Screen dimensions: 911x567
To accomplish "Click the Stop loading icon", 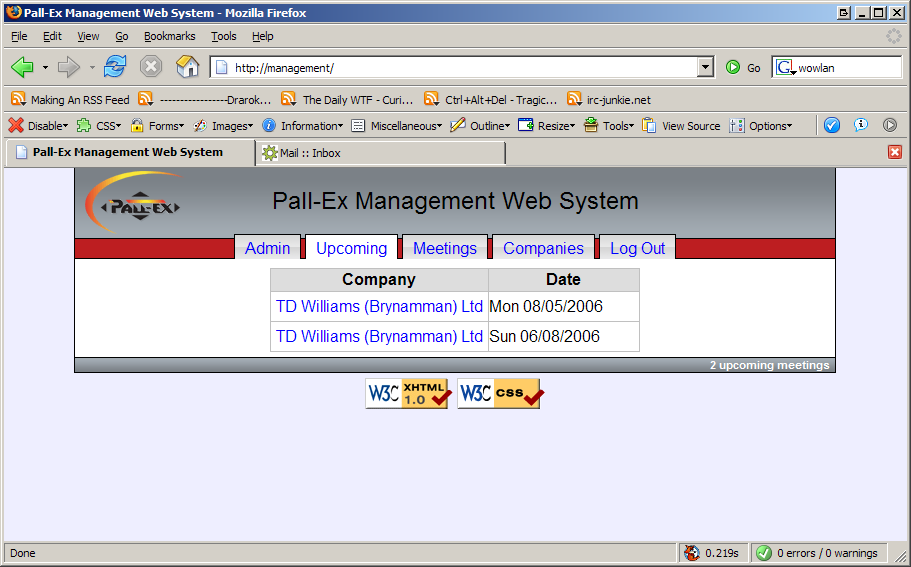I will (x=150, y=67).
